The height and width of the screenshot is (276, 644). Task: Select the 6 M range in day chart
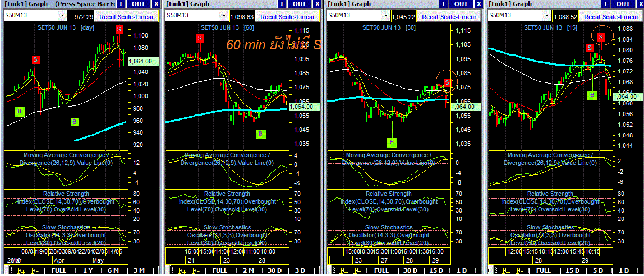[114, 270]
